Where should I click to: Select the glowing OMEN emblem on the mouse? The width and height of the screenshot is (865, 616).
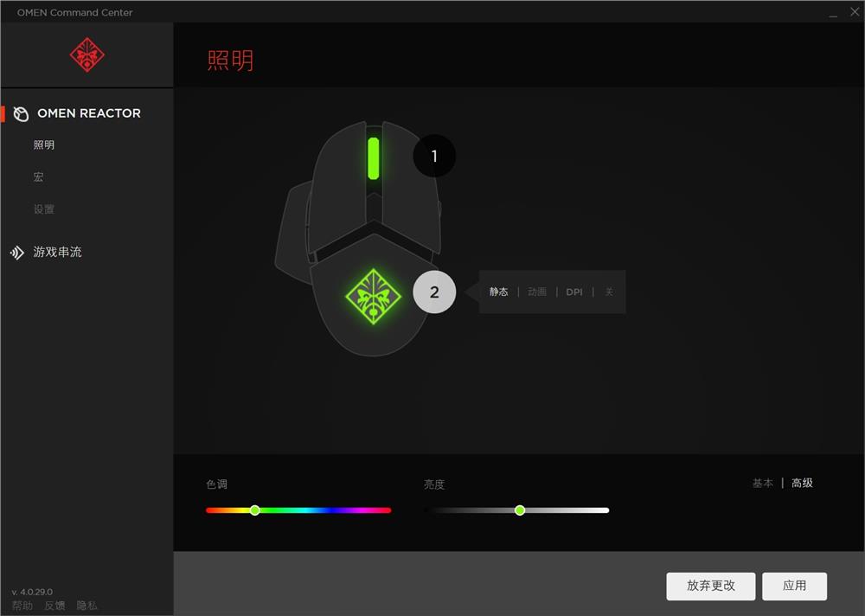tap(375, 295)
